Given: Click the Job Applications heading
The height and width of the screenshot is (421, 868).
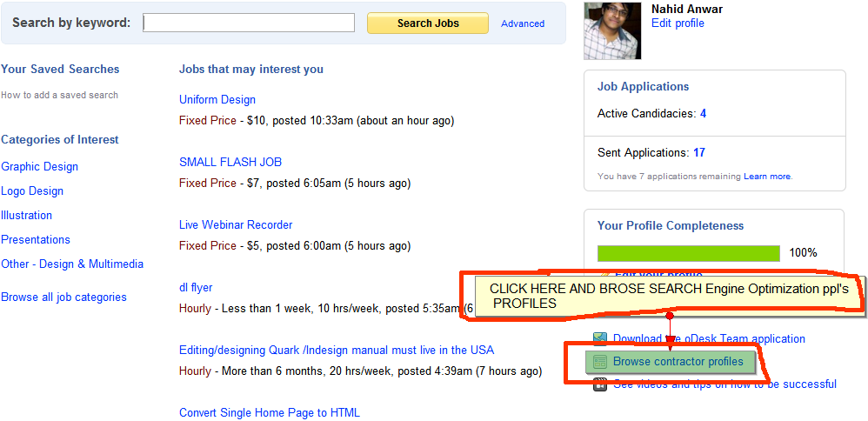Looking at the screenshot, I should [644, 86].
